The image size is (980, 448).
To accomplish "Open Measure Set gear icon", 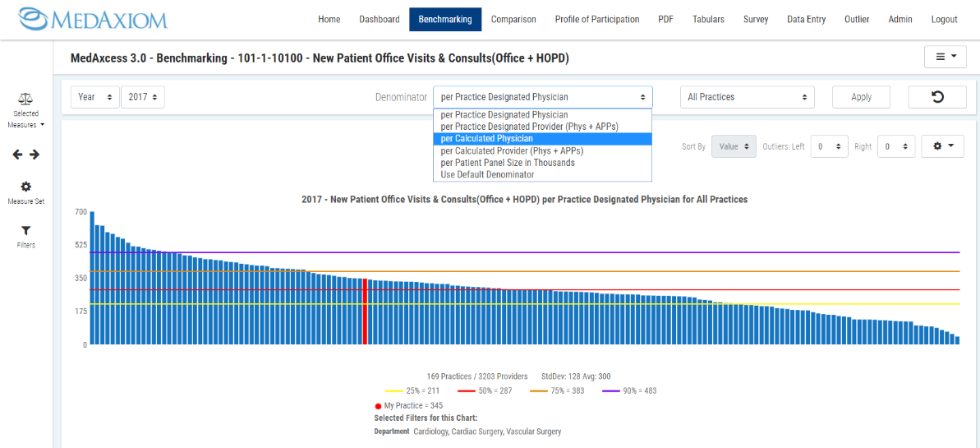I will click(x=25, y=187).
